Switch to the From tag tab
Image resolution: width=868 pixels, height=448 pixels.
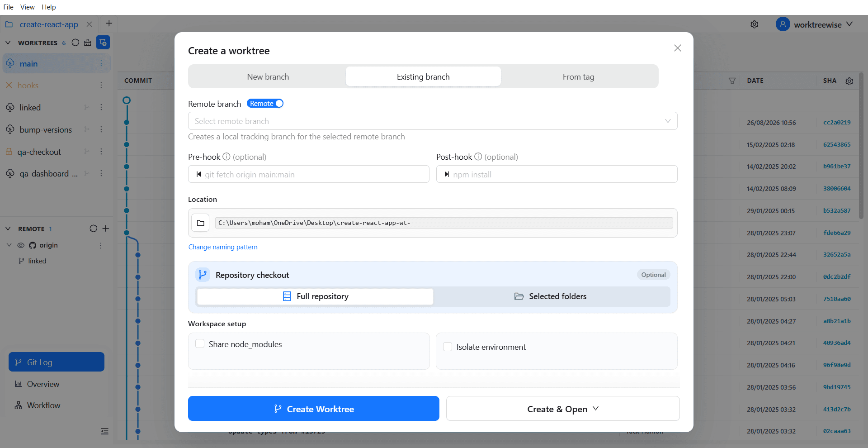point(579,77)
